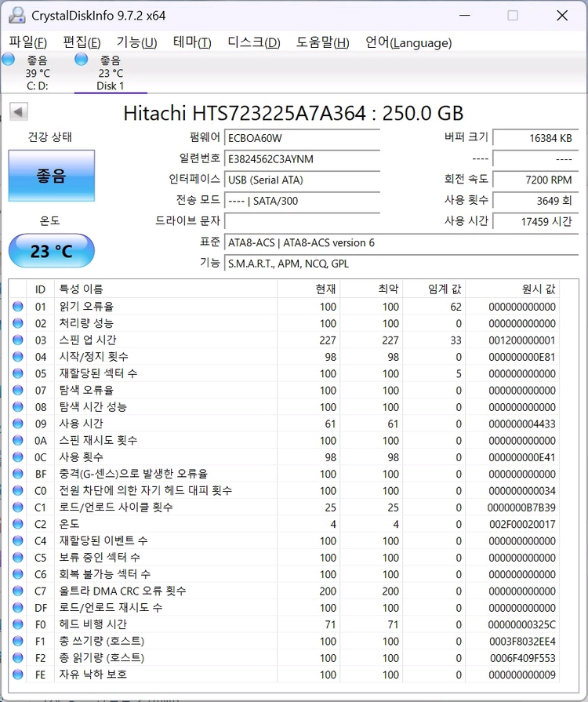This screenshot has height=702, width=588.
Task: Click status orb for 총 쓰기량 (호스트) row
Action: (x=18, y=641)
